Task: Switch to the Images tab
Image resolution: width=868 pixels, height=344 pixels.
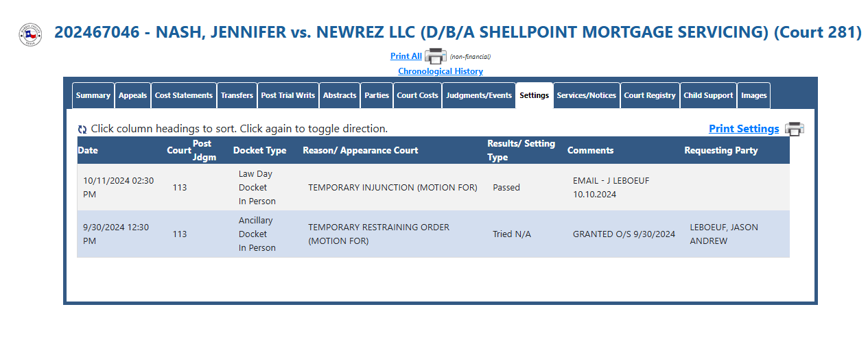Action: pos(754,96)
